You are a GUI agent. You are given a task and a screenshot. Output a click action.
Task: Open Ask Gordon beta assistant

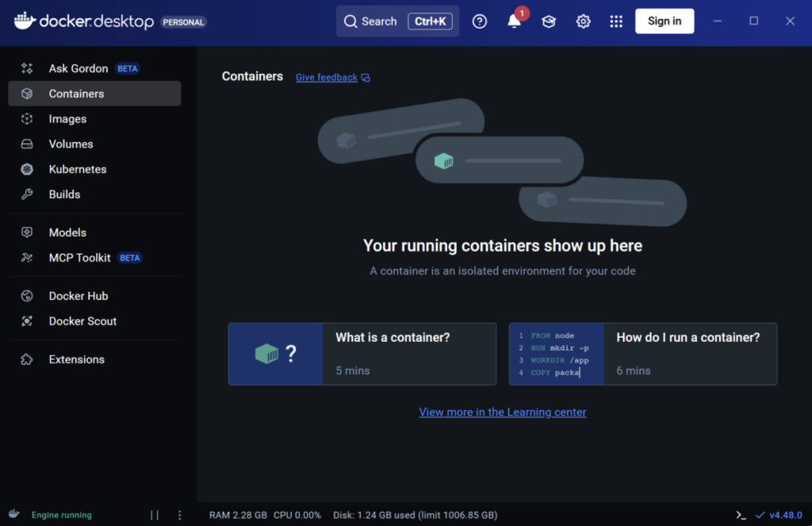pos(79,68)
